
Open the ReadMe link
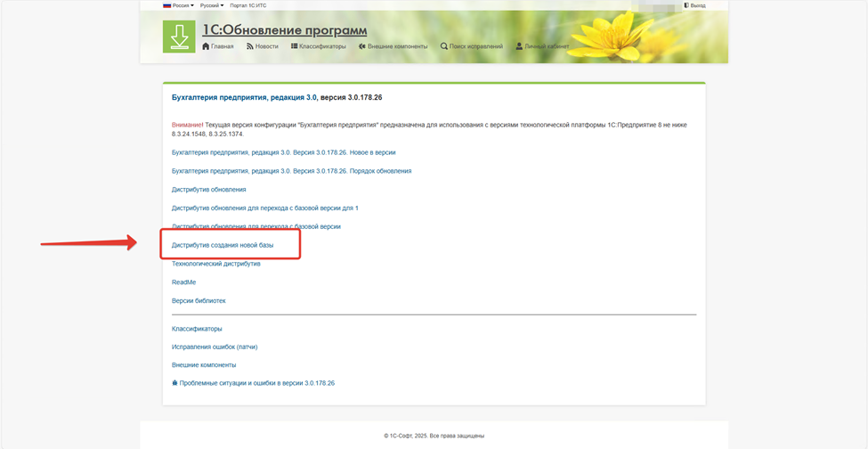pyautogui.click(x=183, y=282)
